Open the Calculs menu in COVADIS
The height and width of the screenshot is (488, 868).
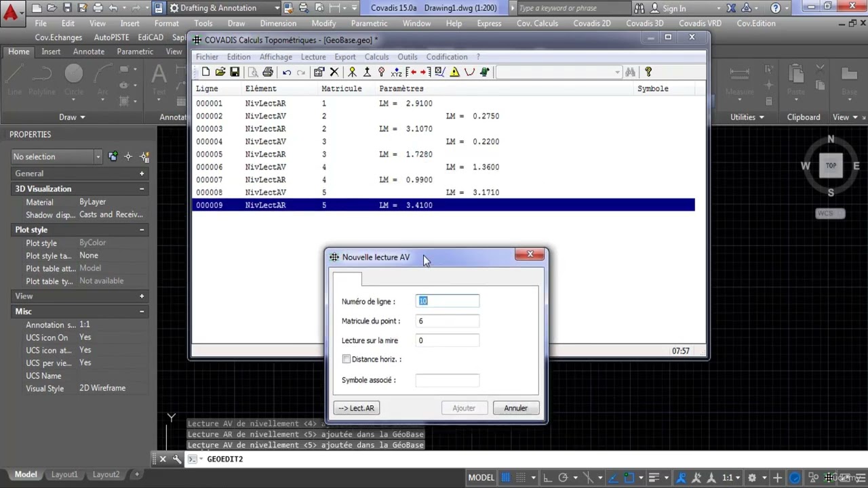pyautogui.click(x=376, y=57)
